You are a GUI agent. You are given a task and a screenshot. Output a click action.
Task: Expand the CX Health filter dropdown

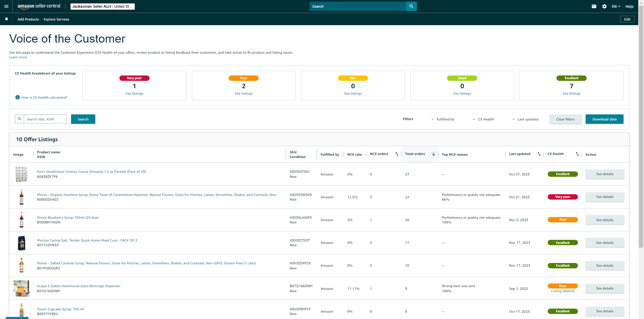(x=483, y=119)
